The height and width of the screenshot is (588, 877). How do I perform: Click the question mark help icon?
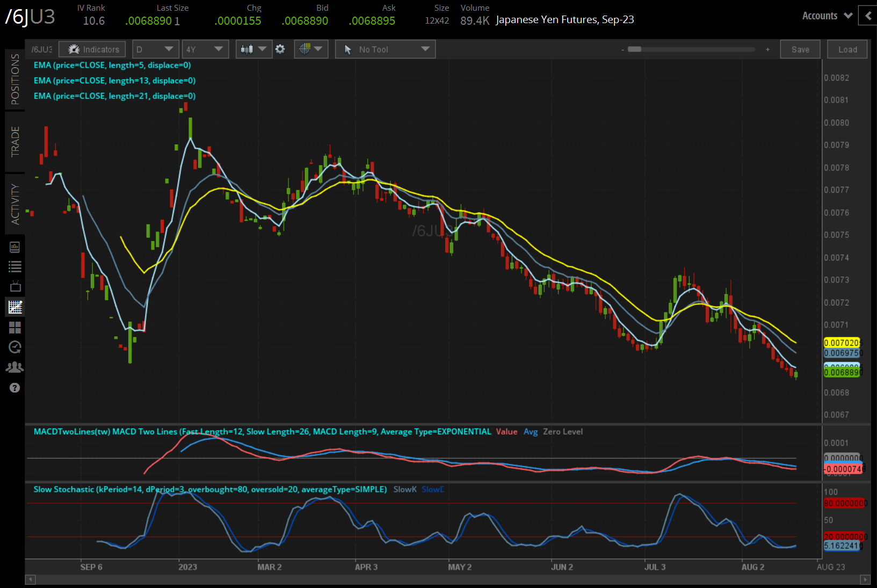tap(15, 388)
